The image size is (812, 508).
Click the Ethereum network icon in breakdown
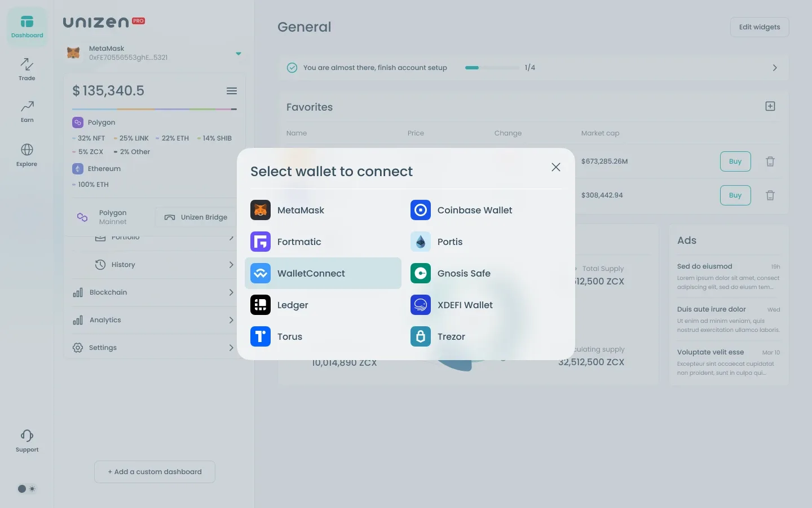click(78, 169)
